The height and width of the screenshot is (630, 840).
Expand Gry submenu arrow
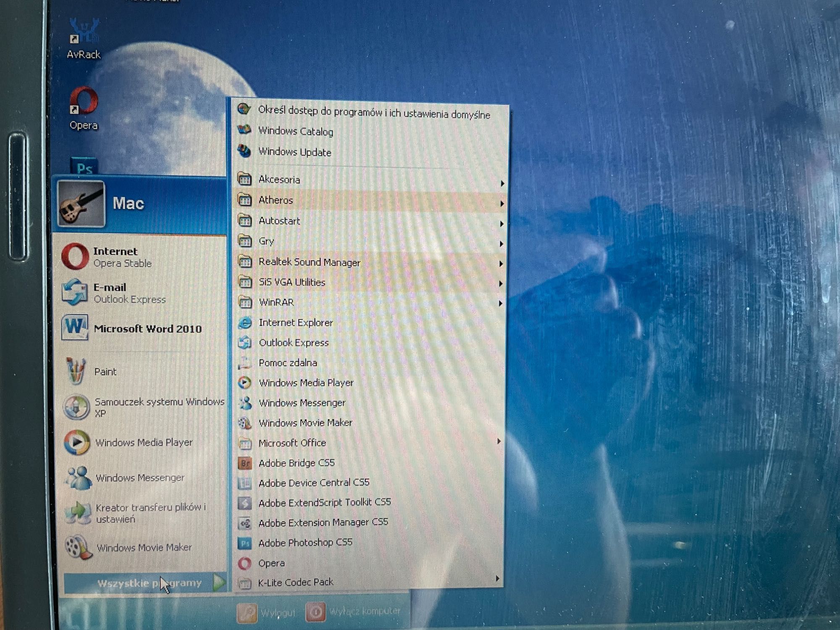[x=501, y=244]
